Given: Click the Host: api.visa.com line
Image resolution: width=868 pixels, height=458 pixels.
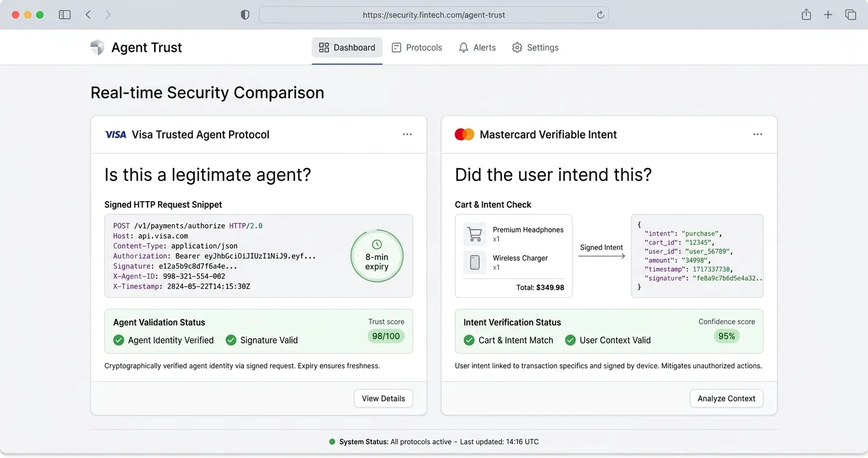Looking at the screenshot, I should pos(151,236).
